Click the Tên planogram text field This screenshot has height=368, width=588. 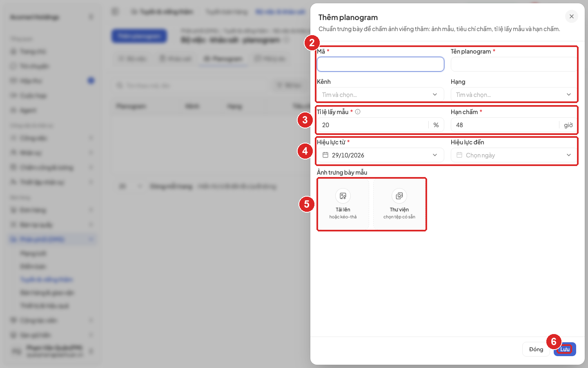(x=514, y=64)
